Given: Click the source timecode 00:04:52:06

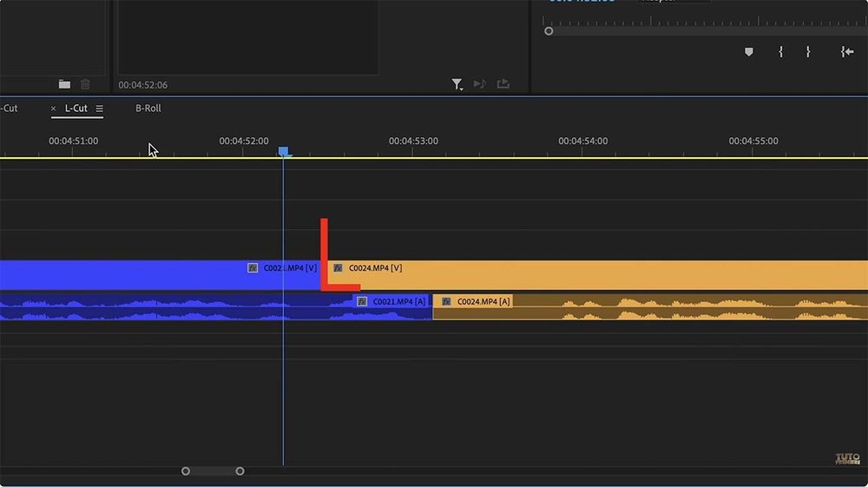Looking at the screenshot, I should pyautogui.click(x=143, y=85).
